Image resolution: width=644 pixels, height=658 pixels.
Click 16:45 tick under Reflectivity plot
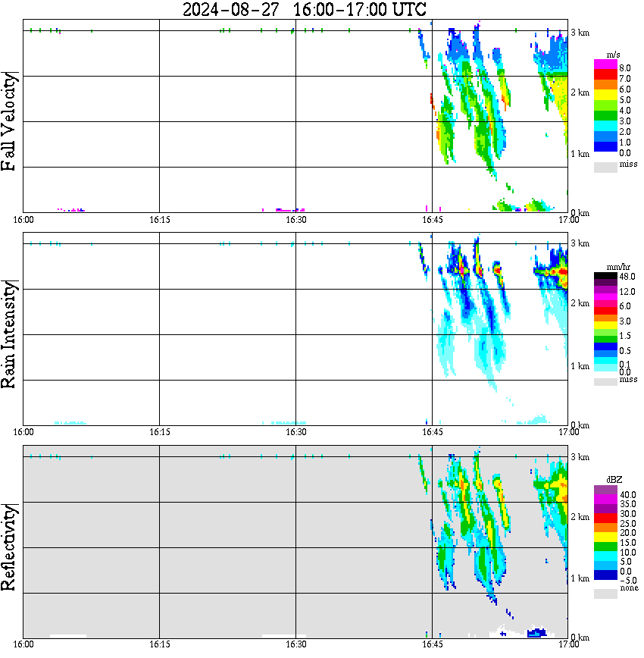(432, 644)
